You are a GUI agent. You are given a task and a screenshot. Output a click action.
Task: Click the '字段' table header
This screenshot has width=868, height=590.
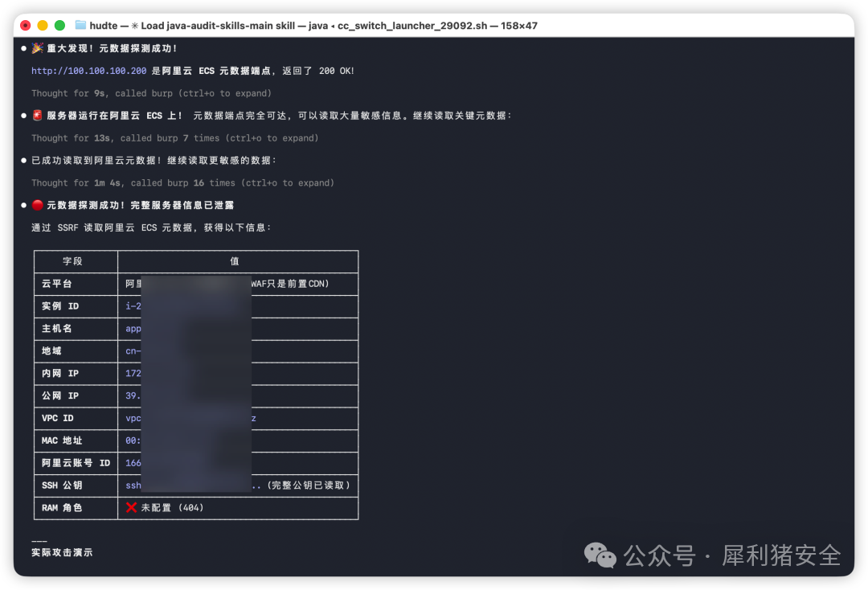click(x=72, y=261)
